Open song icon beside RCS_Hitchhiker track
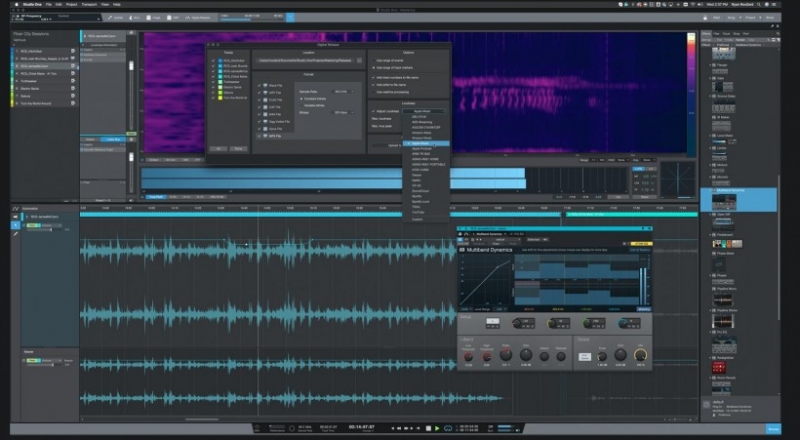This screenshot has height=440, width=800. 73,51
